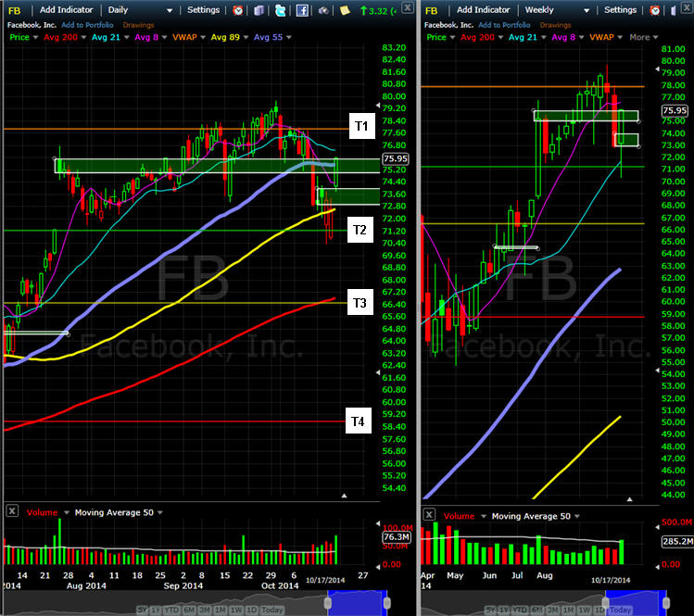Click the small up triangle below the Daily price scale

345,496
